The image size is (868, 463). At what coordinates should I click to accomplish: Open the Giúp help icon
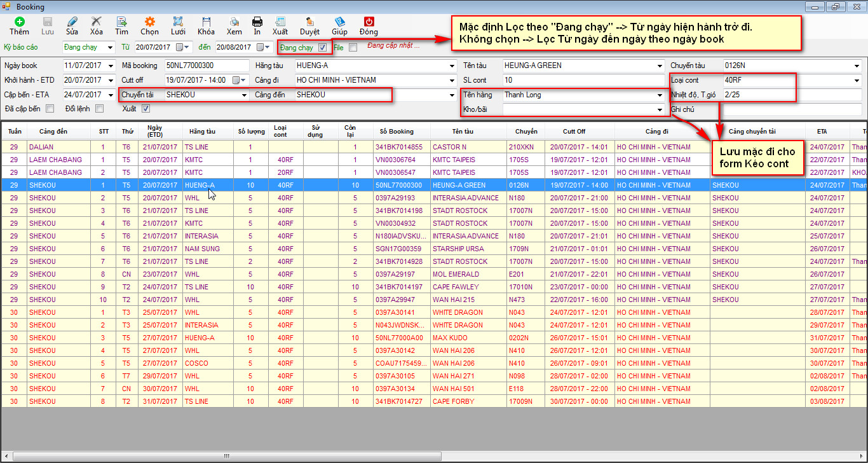click(x=340, y=22)
